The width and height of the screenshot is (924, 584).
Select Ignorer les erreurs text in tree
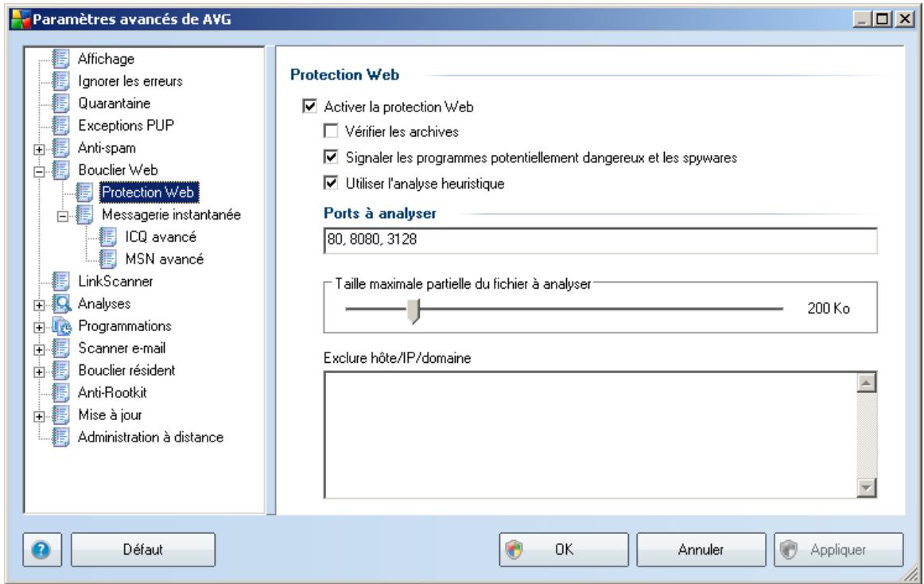130,81
